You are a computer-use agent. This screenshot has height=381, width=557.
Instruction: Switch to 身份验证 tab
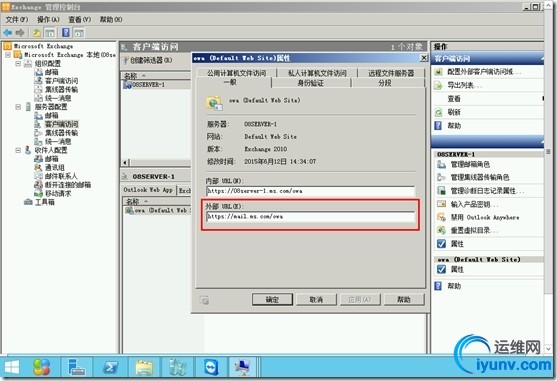311,83
